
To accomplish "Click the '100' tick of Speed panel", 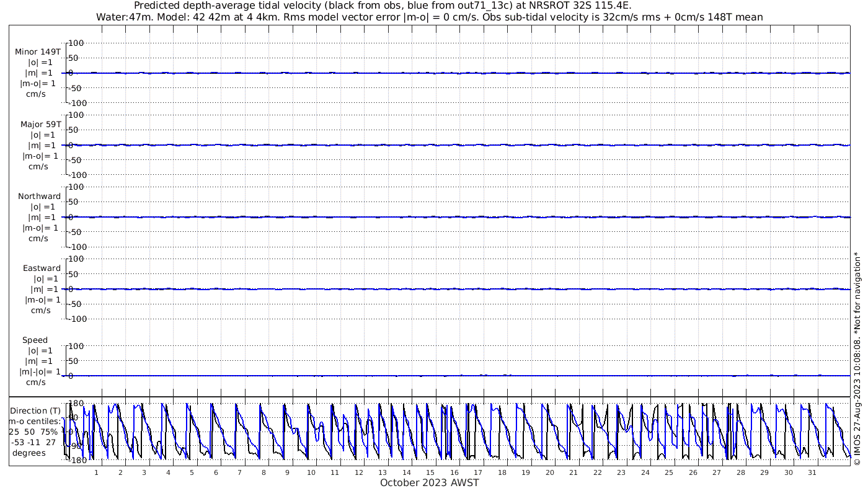I will pos(76,345).
